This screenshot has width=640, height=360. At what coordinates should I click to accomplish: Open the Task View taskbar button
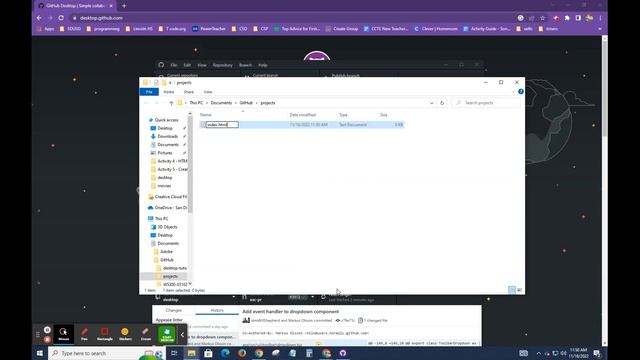click(174, 353)
